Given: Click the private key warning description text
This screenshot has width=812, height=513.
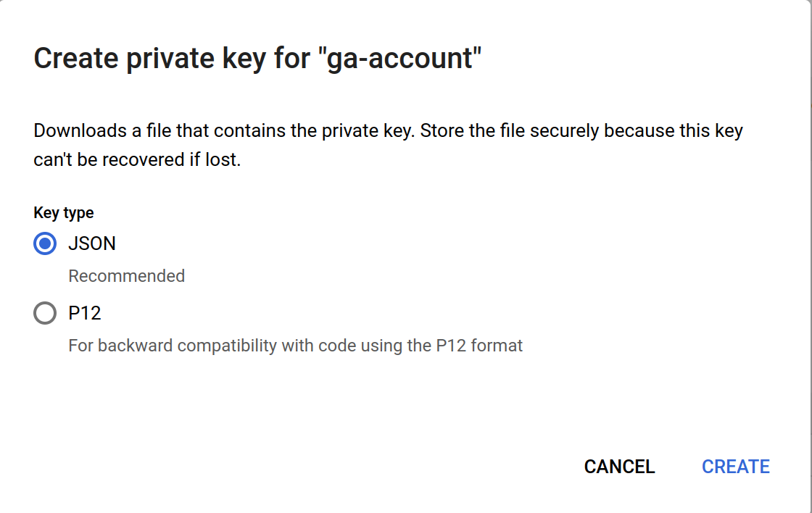Looking at the screenshot, I should point(387,145).
